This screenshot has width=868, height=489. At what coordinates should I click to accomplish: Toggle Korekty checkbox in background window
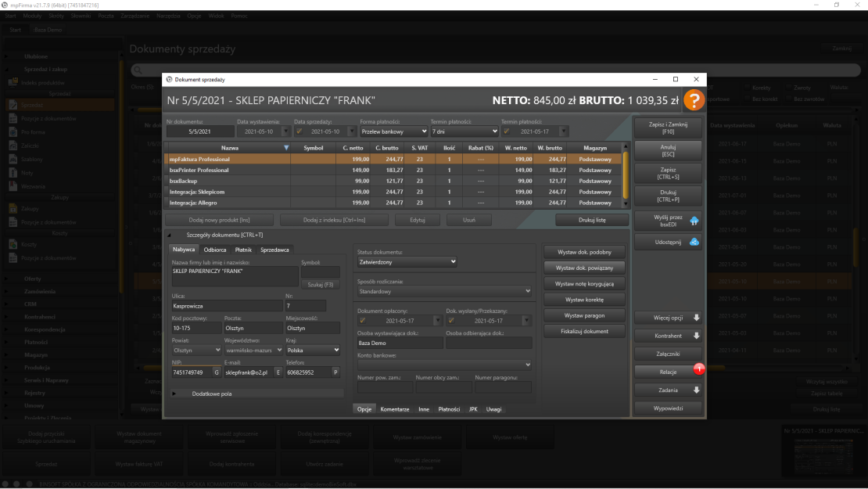[x=748, y=88]
